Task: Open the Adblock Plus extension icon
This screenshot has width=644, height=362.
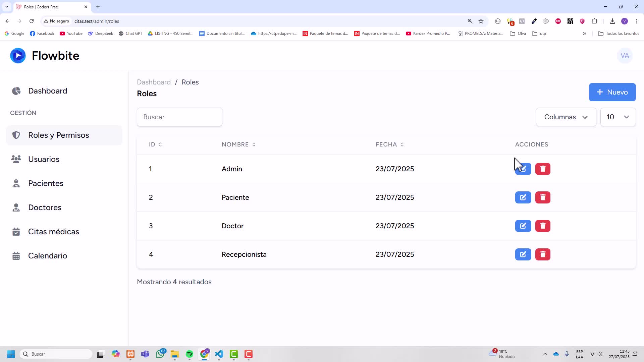Action: (x=558, y=21)
